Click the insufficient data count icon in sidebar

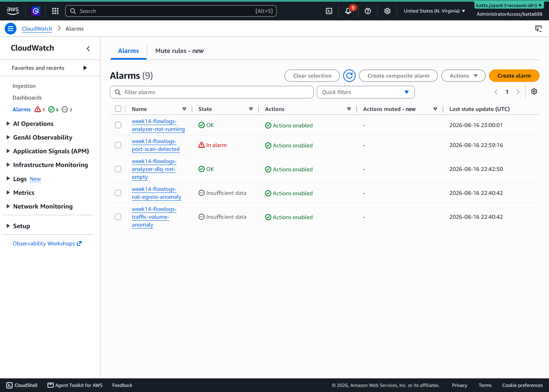[65, 109]
